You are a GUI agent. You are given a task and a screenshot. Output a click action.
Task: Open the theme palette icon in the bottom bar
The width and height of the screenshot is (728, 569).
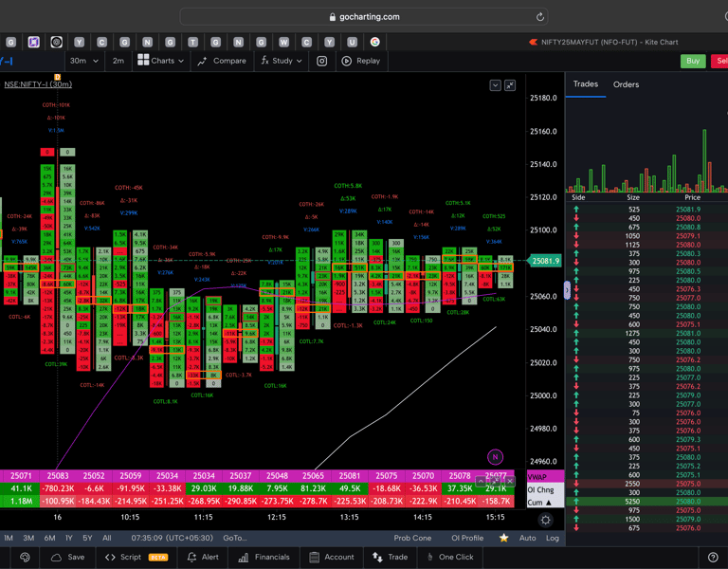pos(25,557)
